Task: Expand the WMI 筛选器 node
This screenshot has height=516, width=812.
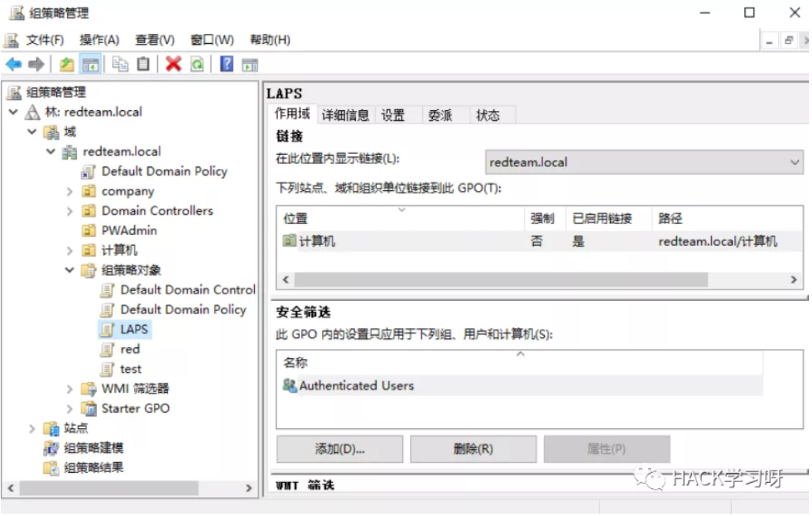Action: [x=70, y=389]
